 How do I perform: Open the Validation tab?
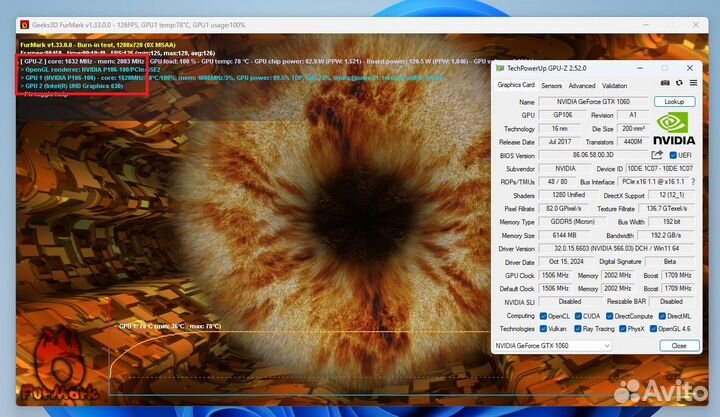point(614,86)
